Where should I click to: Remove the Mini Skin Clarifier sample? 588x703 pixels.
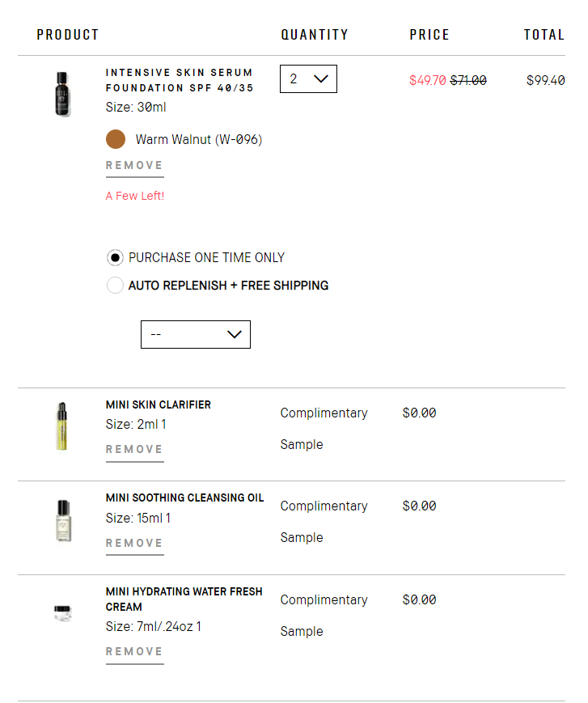[x=134, y=450]
